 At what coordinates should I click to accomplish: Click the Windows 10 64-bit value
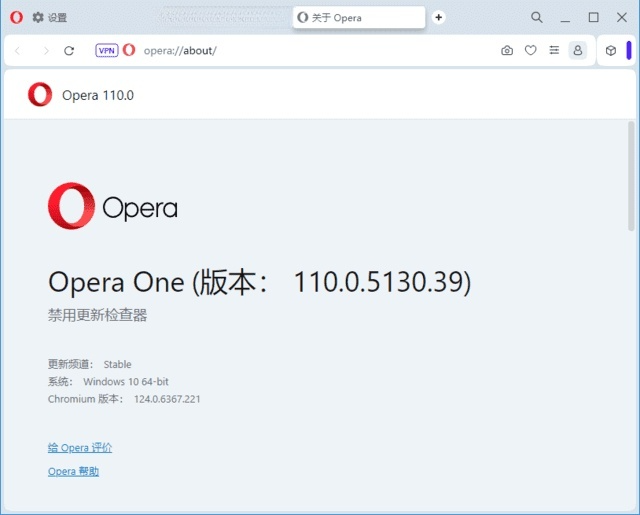pos(126,382)
